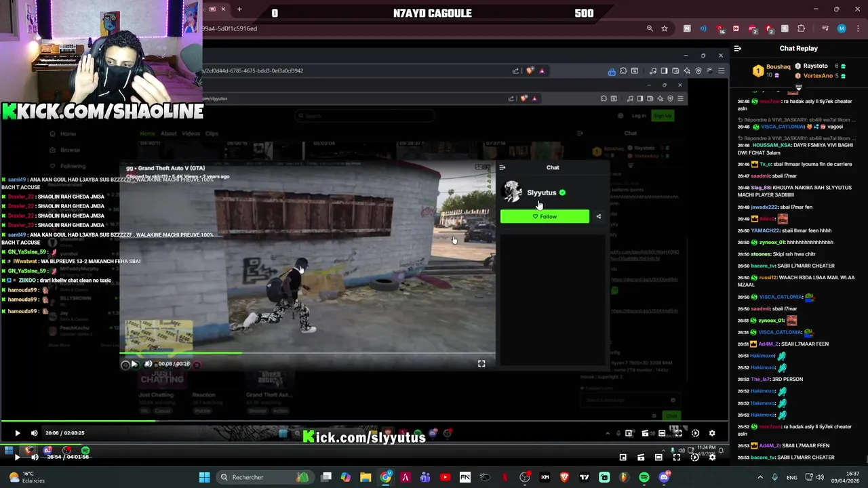The image size is (868, 488).
Task: Click inner Brave window music note icon
Action: click(x=652, y=70)
